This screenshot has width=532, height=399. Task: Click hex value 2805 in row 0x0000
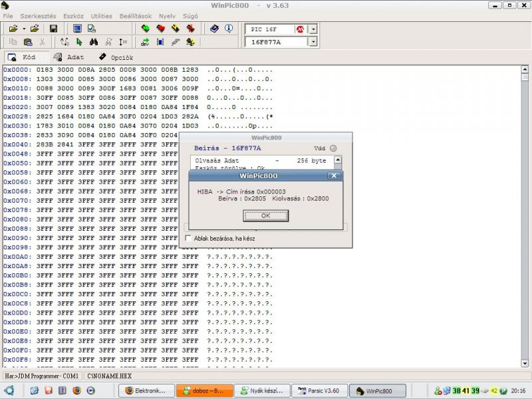coord(107,70)
